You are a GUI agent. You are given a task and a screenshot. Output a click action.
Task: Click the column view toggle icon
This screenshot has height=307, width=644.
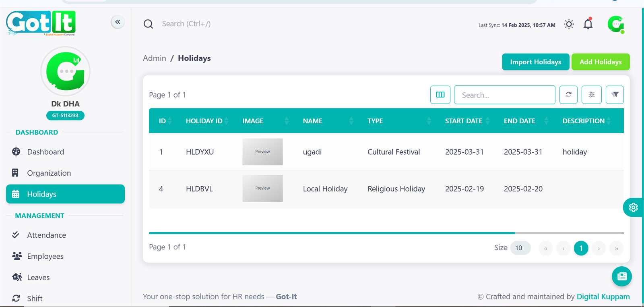(440, 95)
